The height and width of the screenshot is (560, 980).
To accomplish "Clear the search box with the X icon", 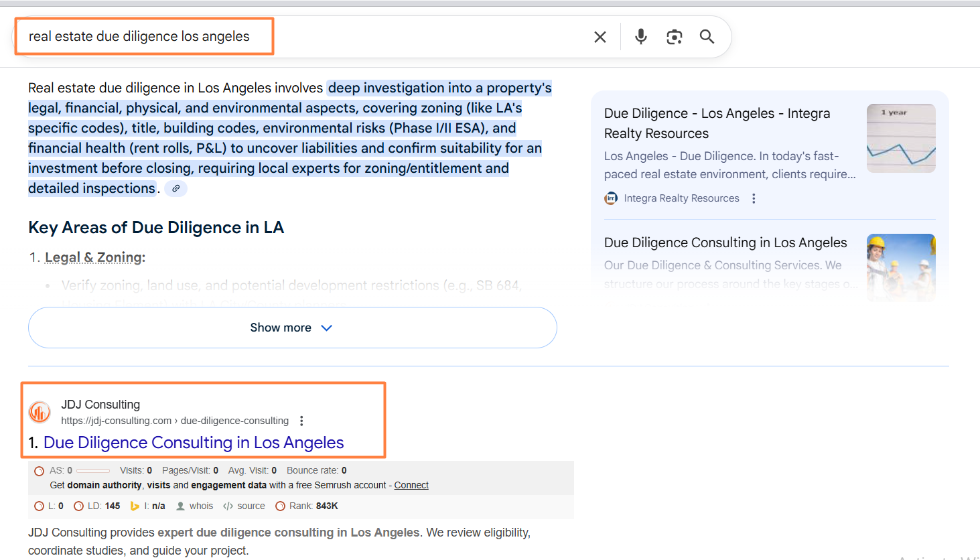I will point(600,37).
